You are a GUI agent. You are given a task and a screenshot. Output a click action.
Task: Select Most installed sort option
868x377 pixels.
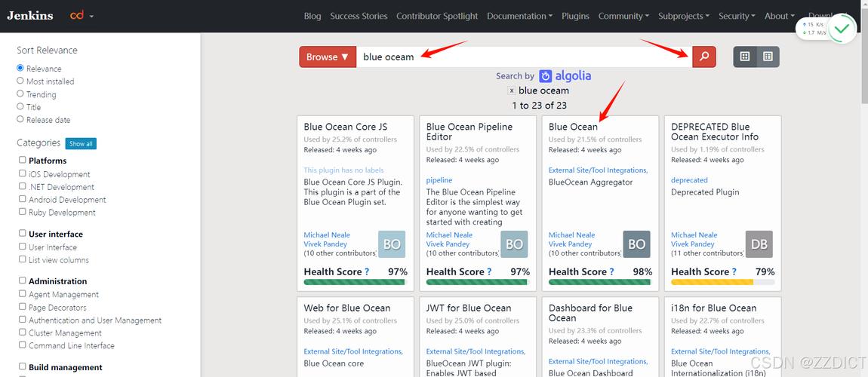20,81
